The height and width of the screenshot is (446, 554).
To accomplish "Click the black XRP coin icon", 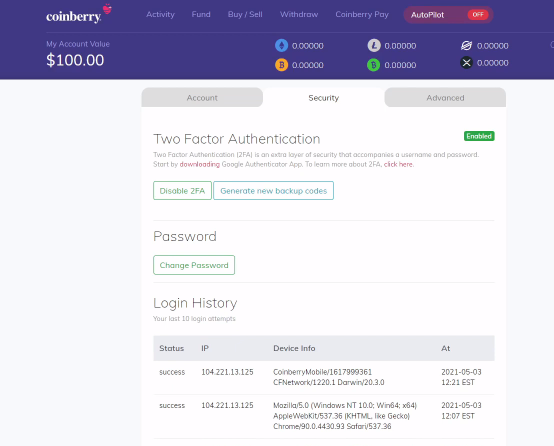I will tap(466, 63).
